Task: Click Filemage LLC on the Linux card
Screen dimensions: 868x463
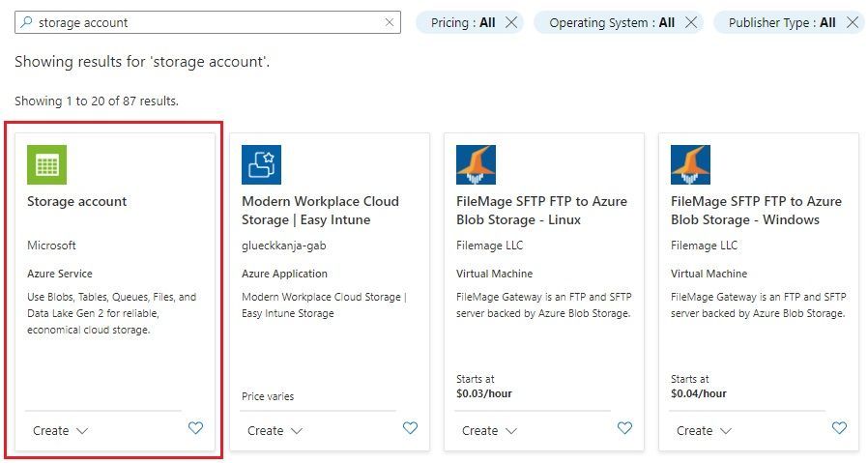Action: [x=489, y=245]
